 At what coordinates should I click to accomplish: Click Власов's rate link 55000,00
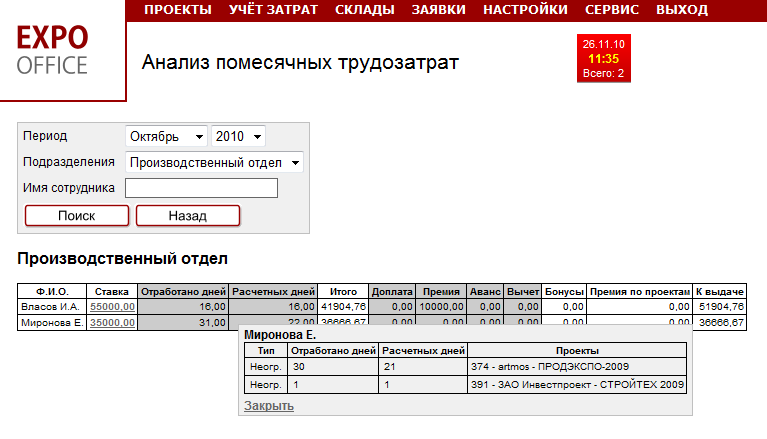tap(112, 307)
